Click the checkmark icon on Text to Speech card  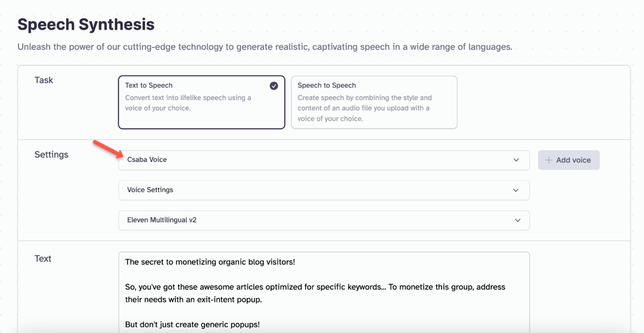pos(274,86)
